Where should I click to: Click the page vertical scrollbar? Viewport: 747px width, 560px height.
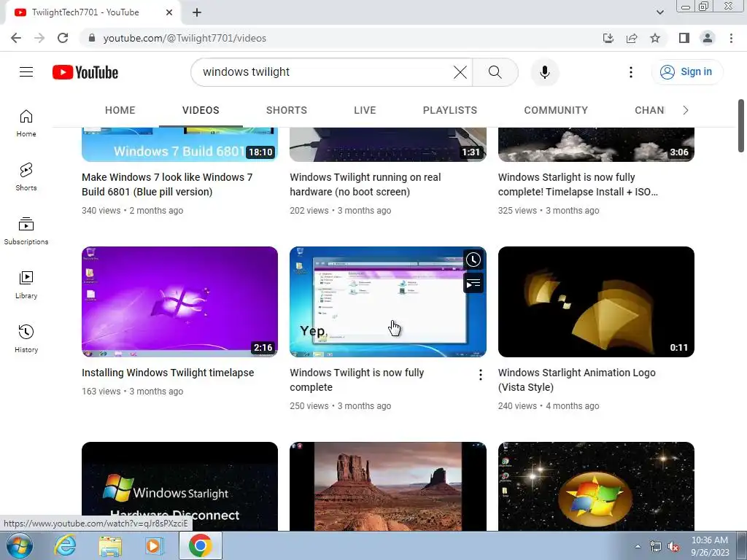pos(741,125)
